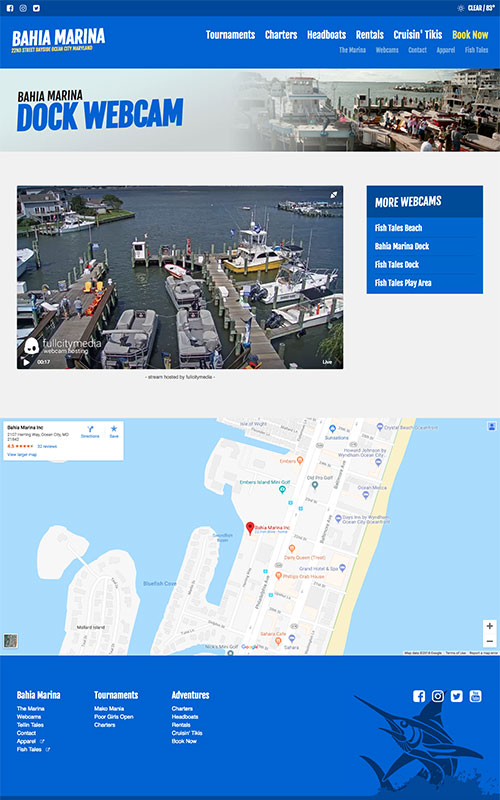Open Facebook icon in top header bar
The width and height of the screenshot is (500, 800).
[x=10, y=8]
